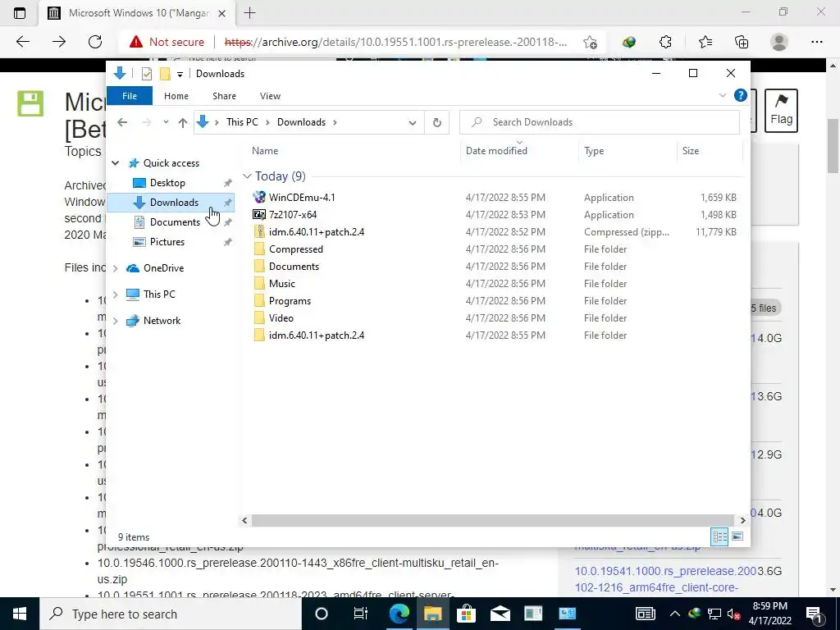Reload the Edge browser page
The width and height of the screenshot is (840, 630).
click(x=95, y=42)
